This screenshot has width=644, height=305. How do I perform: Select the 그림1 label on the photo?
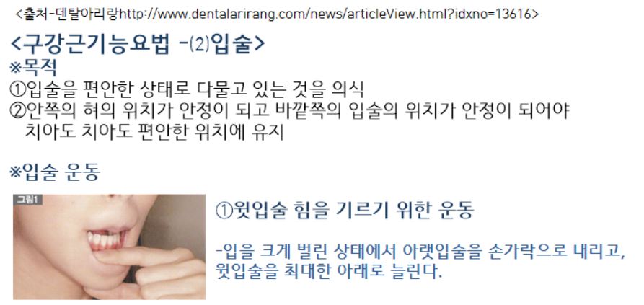click(27, 200)
